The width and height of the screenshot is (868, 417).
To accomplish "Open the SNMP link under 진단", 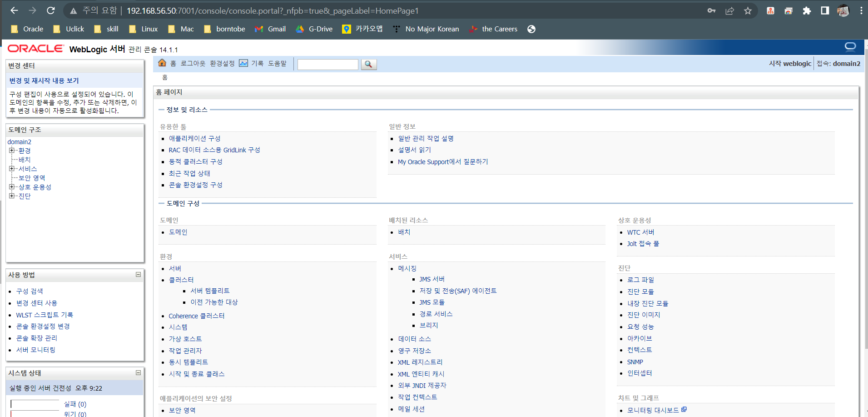I will [x=635, y=362].
